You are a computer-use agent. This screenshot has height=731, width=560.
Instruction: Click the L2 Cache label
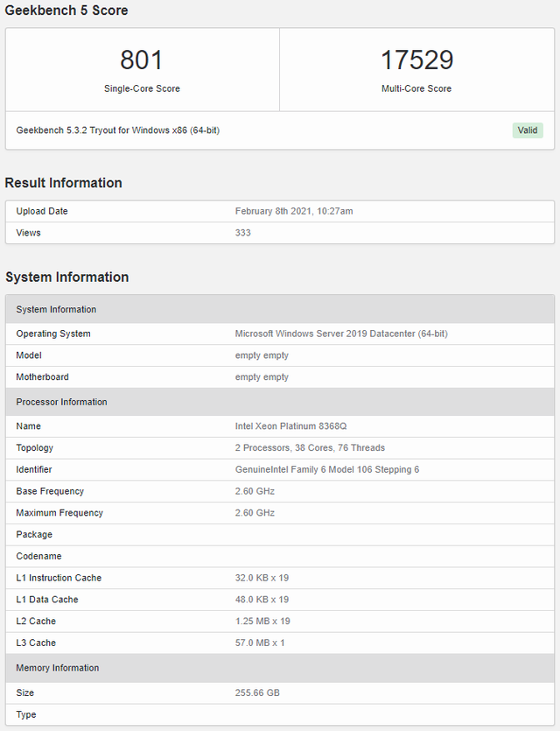[36, 621]
